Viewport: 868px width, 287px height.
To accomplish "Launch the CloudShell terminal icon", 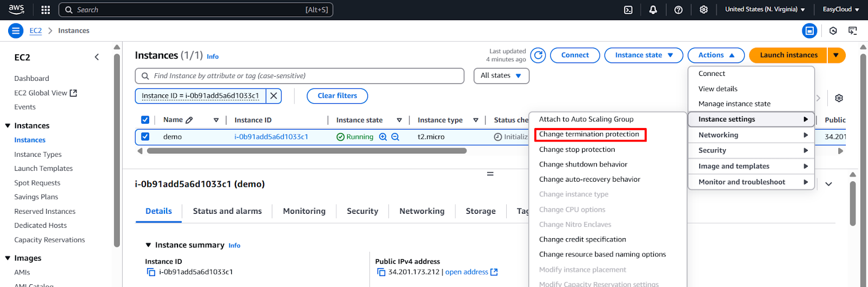I will pos(628,10).
